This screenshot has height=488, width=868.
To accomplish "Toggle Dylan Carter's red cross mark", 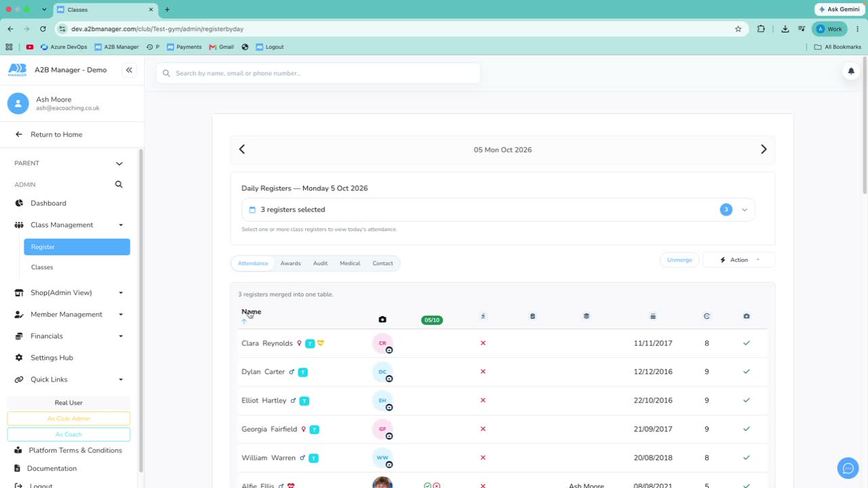I will pos(483,371).
